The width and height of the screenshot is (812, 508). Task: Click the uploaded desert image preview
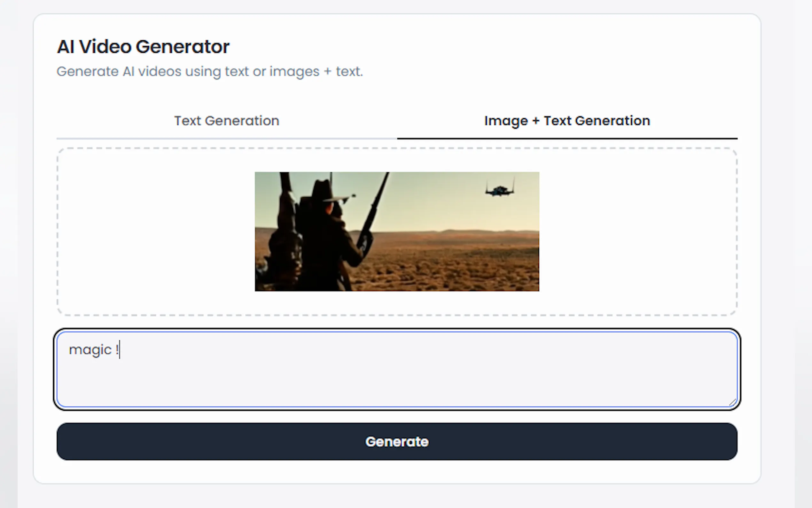coord(397,232)
